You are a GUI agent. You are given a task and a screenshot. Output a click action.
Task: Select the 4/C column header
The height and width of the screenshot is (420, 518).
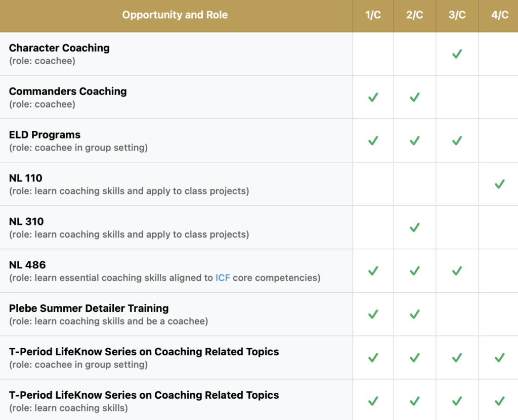[499, 15]
